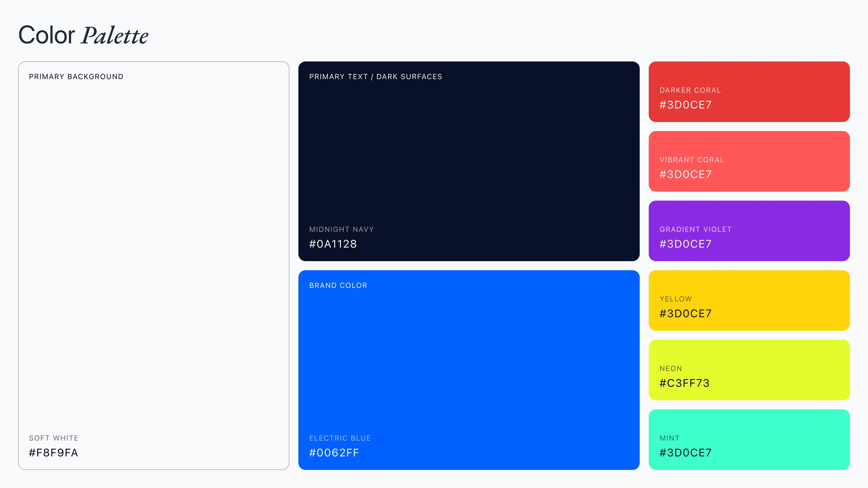Viewport: 868px width, 488px height.
Task: Click the Color Palette title
Action: pos(83,35)
